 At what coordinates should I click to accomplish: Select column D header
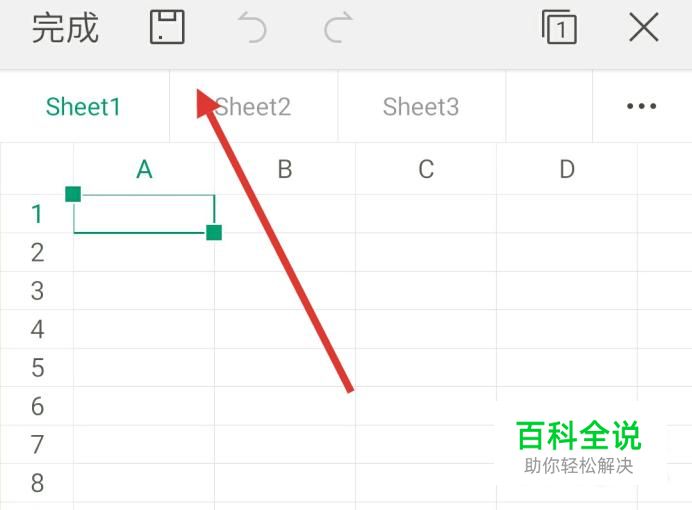[567, 169]
